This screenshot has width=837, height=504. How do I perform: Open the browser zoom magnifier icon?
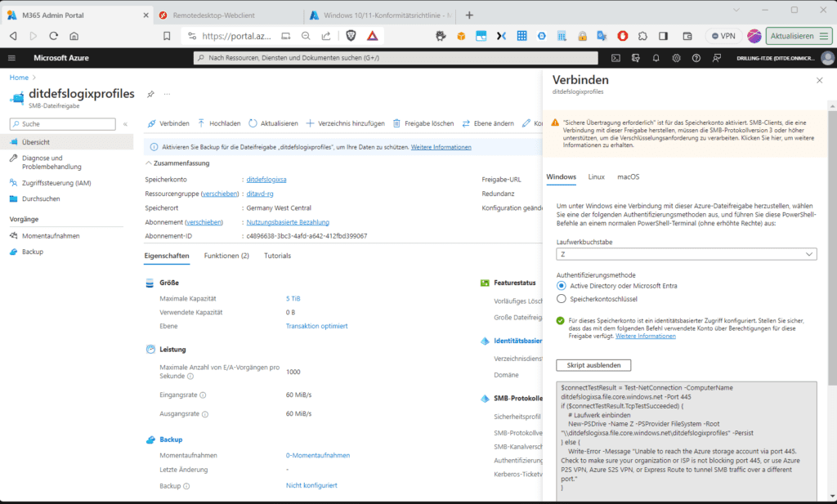coord(306,36)
